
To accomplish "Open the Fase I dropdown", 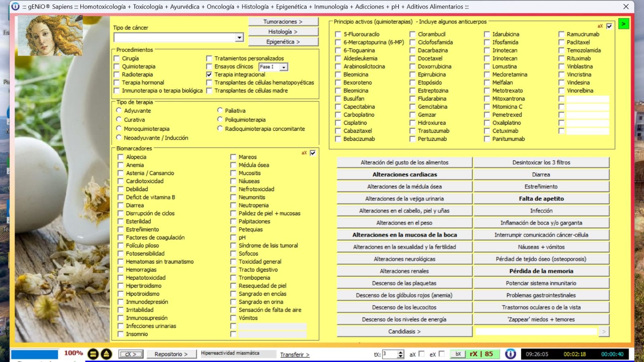I will click(x=284, y=67).
